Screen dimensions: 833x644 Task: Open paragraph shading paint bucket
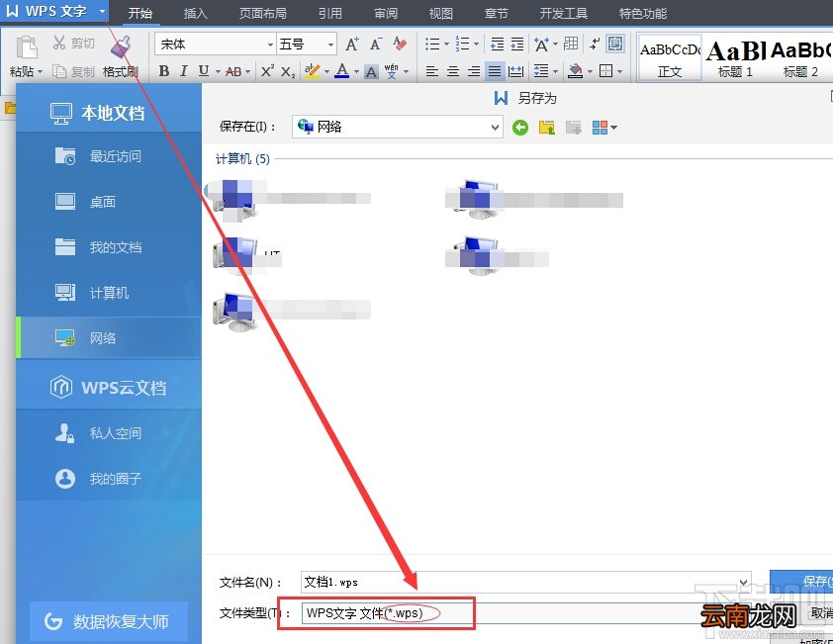[x=575, y=71]
